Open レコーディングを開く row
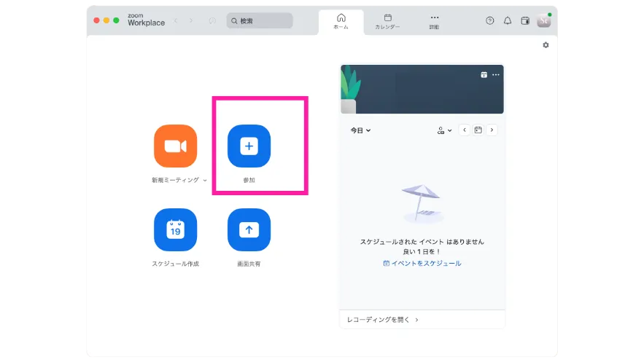Screen dimensions: 644x362 click(x=422, y=319)
